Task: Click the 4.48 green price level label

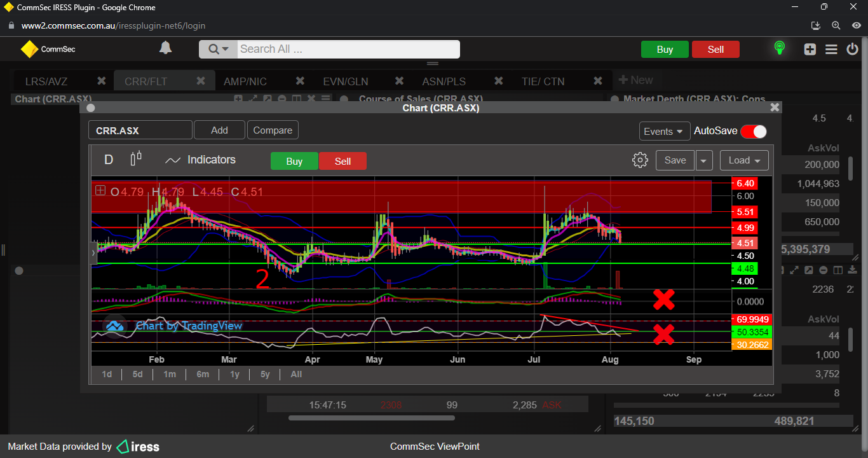Action: (745, 268)
